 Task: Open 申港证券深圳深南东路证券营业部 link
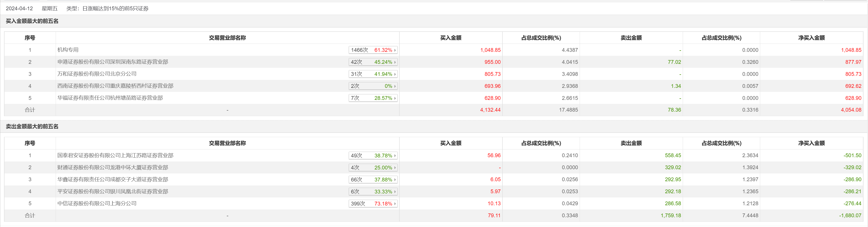pos(113,62)
